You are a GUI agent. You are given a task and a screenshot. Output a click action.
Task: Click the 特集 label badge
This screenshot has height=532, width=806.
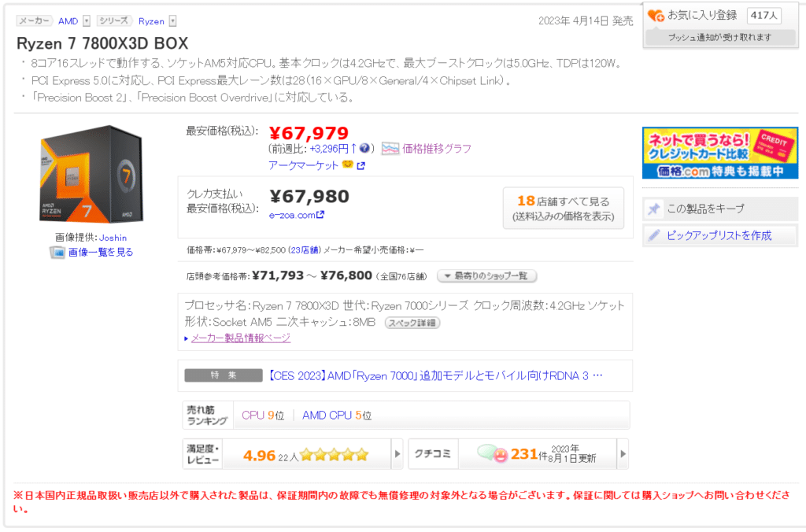[224, 375]
